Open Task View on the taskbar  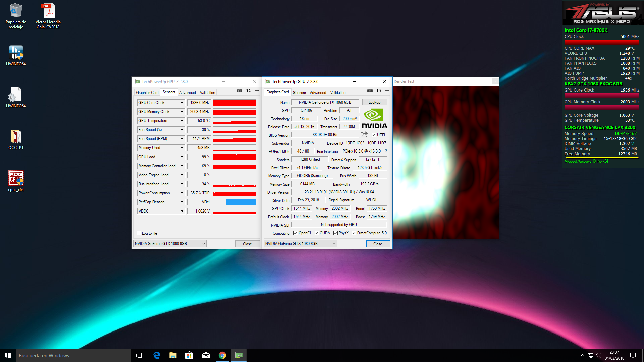point(140,355)
